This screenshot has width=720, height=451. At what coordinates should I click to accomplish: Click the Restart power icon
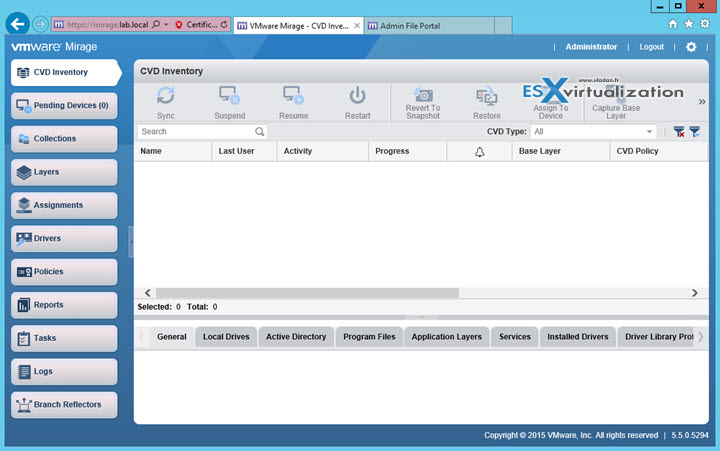coord(357,96)
